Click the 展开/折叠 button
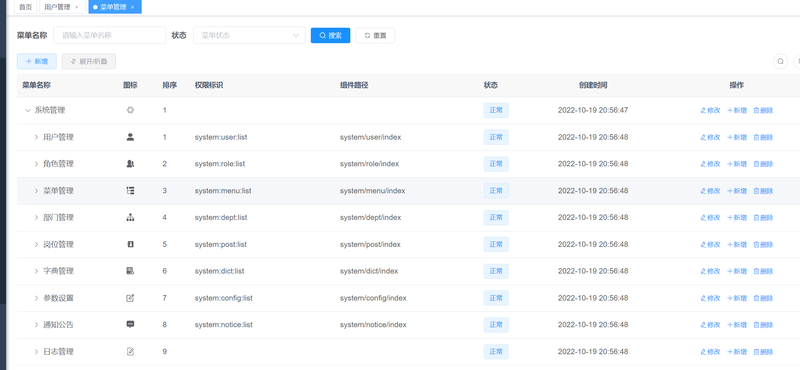 [89, 61]
